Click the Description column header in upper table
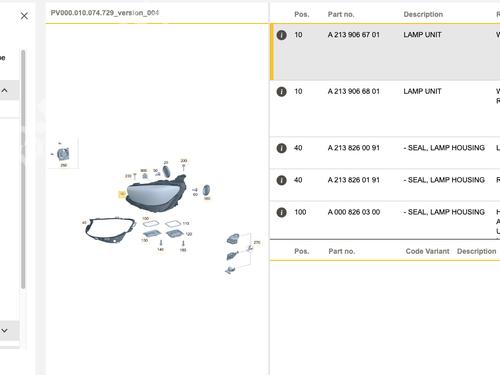This screenshot has height=375, width=500. coord(423,14)
